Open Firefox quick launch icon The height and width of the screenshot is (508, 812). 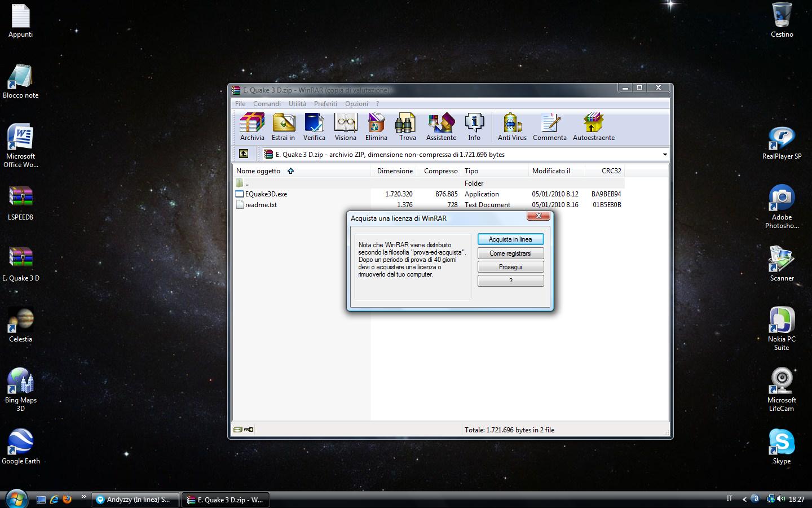(x=67, y=500)
